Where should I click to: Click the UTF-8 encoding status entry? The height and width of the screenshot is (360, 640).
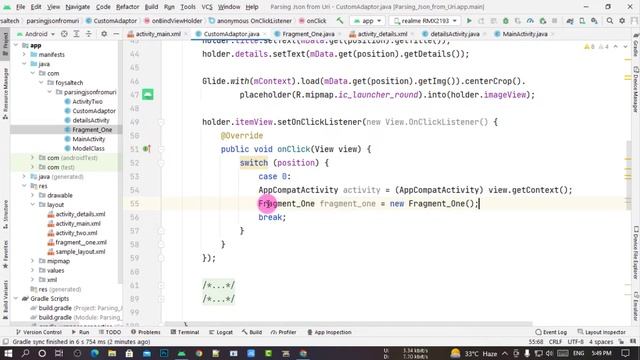[576, 342]
